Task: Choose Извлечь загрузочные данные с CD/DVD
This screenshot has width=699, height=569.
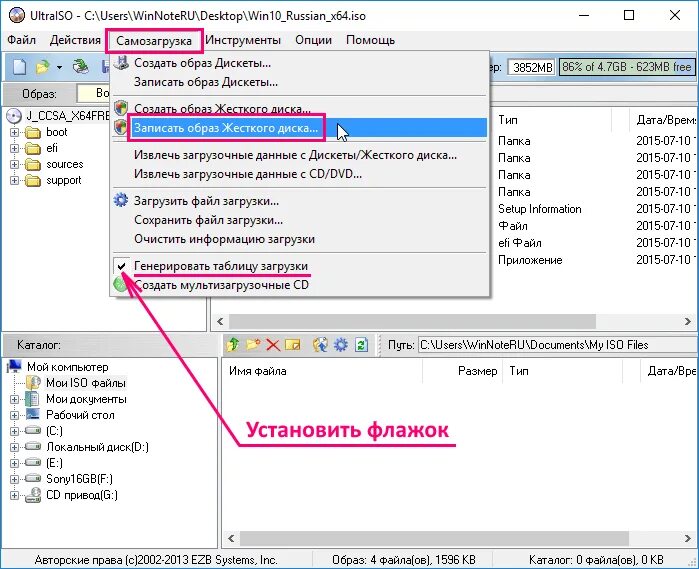Action: click(x=300, y=174)
